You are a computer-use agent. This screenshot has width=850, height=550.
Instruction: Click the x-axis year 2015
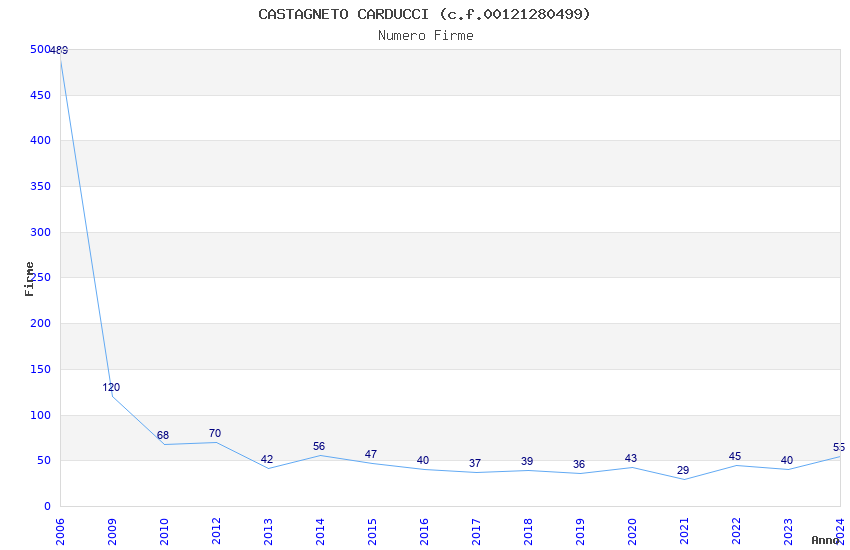pyautogui.click(x=372, y=532)
